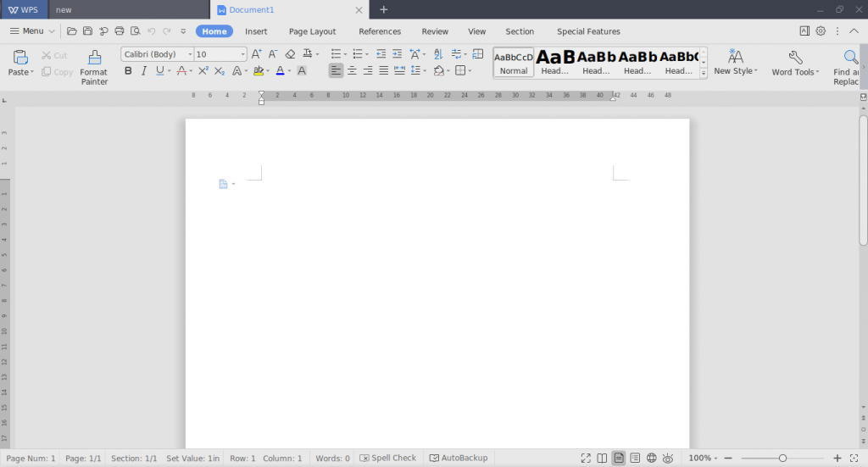Click the zoom out minus button
This screenshot has height=467, width=868.
728,459
